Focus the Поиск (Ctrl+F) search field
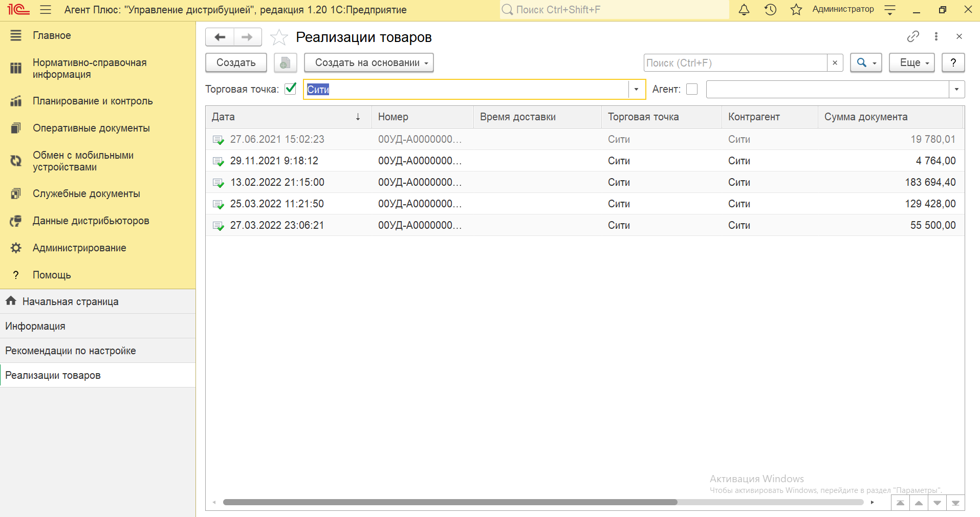Screen dimensions: 980x517 [x=735, y=63]
